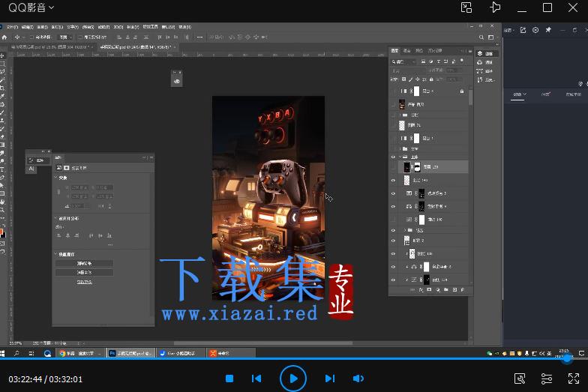Expand the collapsed group below adjustment layers
Screen dimensions: 588x392
405,230
